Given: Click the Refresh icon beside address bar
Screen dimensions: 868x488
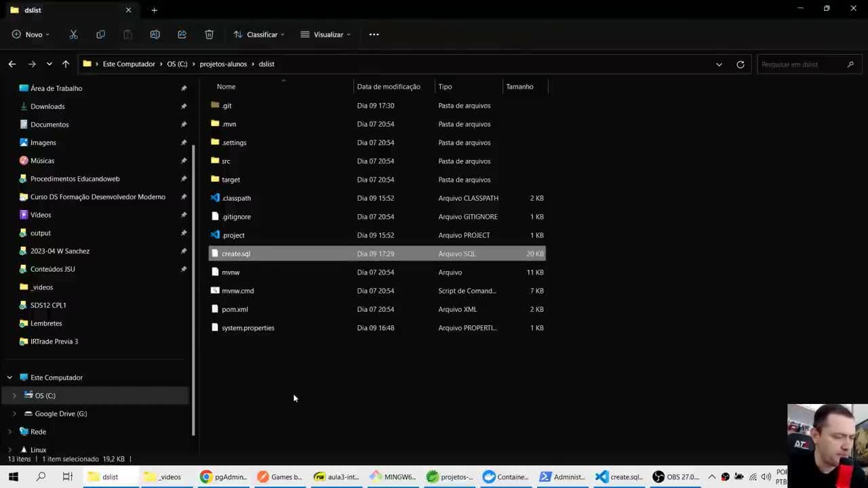Looking at the screenshot, I should tap(741, 64).
